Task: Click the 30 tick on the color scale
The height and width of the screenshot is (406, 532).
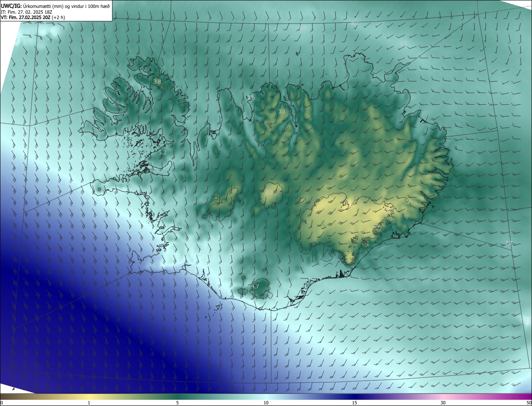Action: pos(443,403)
